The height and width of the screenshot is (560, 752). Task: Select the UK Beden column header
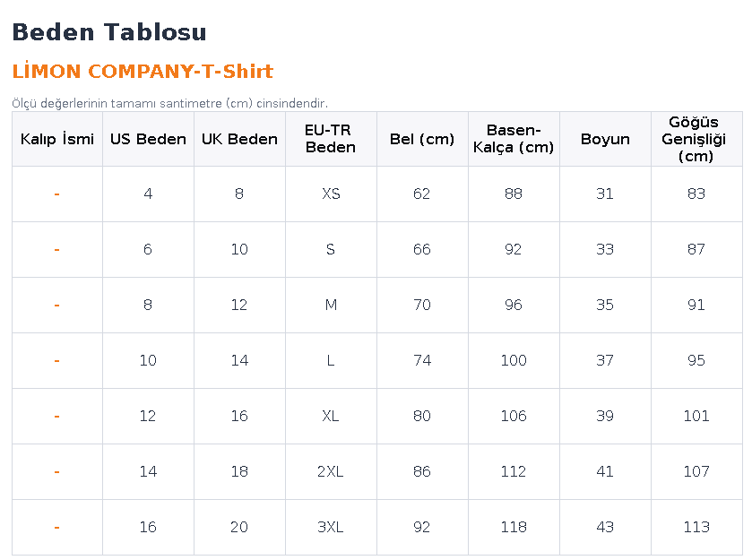(x=240, y=139)
